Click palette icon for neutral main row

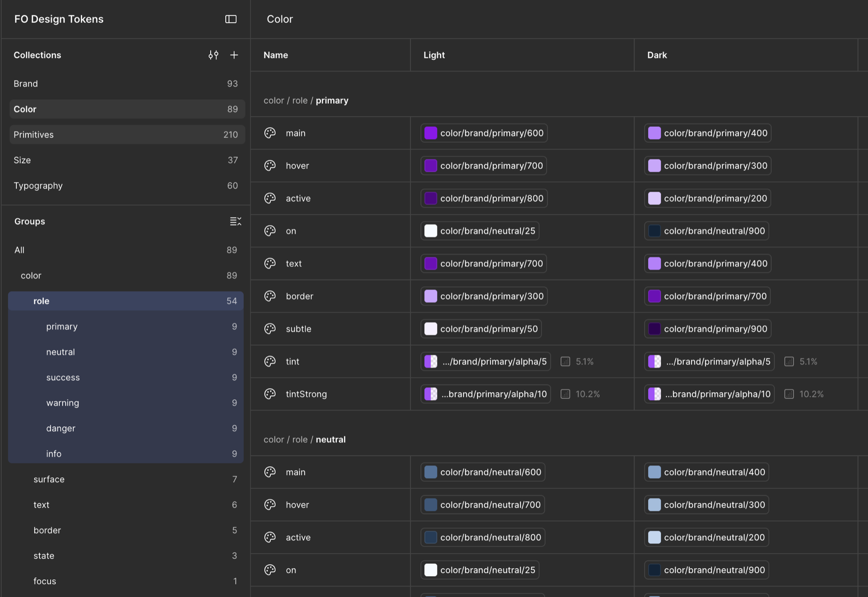click(270, 472)
